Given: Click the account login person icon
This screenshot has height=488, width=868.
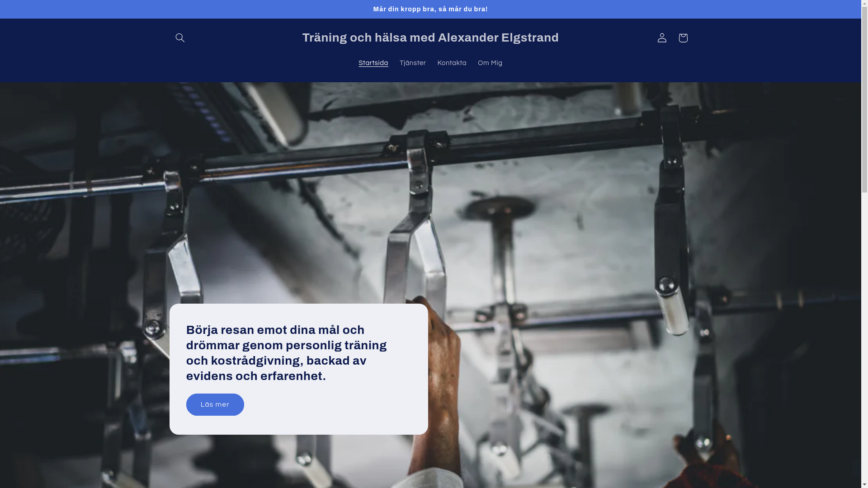Looking at the screenshot, I should coord(662,38).
